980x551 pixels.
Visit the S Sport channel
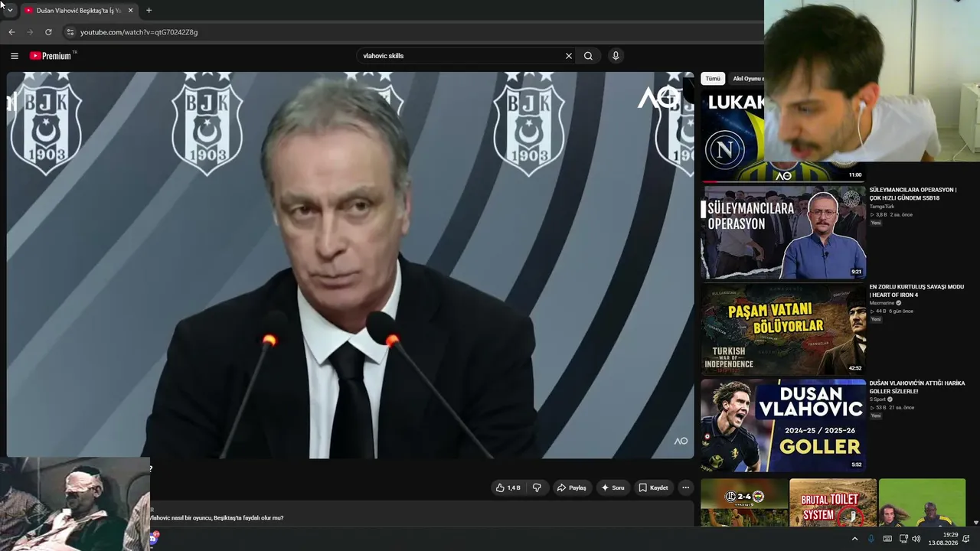pos(877,399)
